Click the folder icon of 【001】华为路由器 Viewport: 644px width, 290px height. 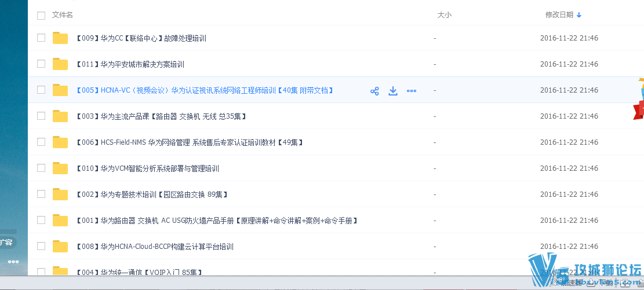pyautogui.click(x=60, y=221)
